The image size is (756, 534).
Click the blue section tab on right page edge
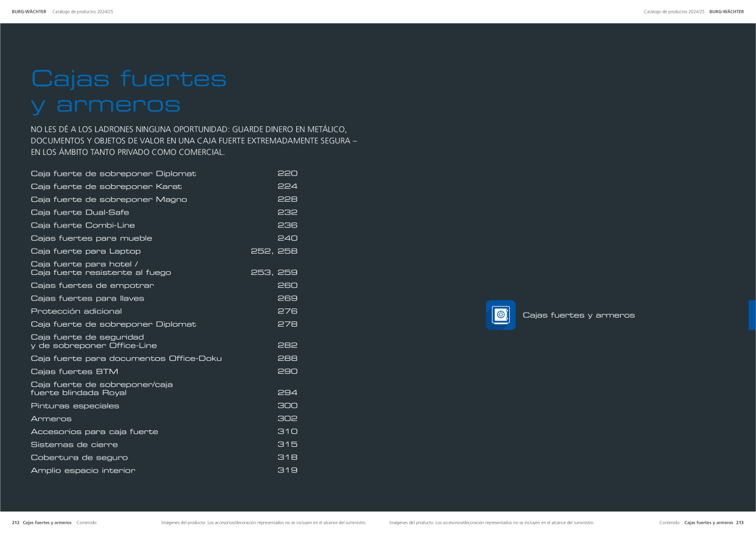[752, 315]
